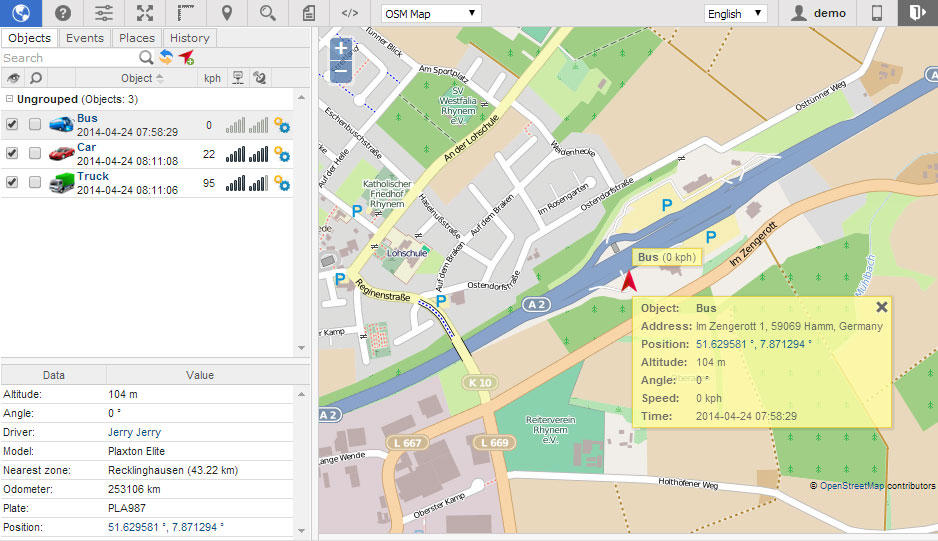Uncheck the Bus visibility checkbox
Image resolution: width=938 pixels, height=541 pixels.
12,125
